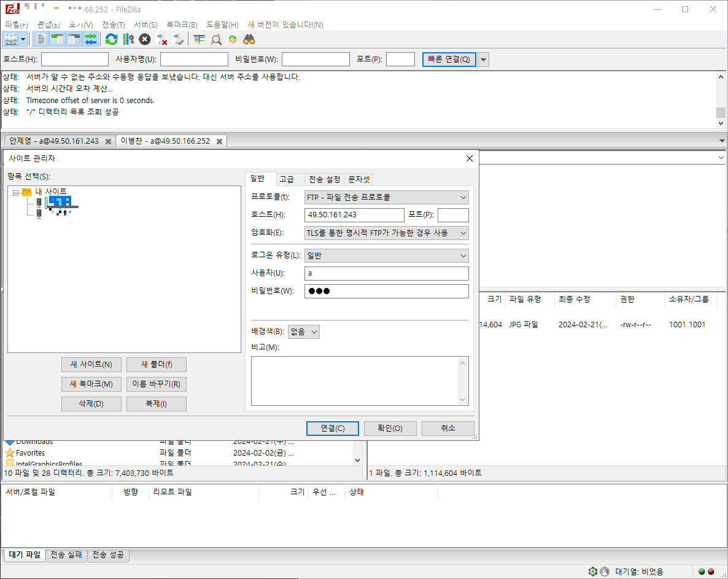
Task: Close the 안제영 connection tab
Action: 108,141
